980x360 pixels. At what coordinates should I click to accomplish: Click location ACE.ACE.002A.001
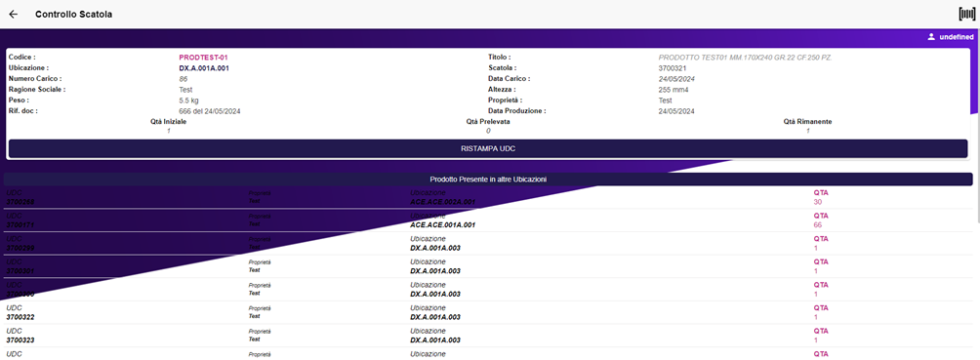442,202
